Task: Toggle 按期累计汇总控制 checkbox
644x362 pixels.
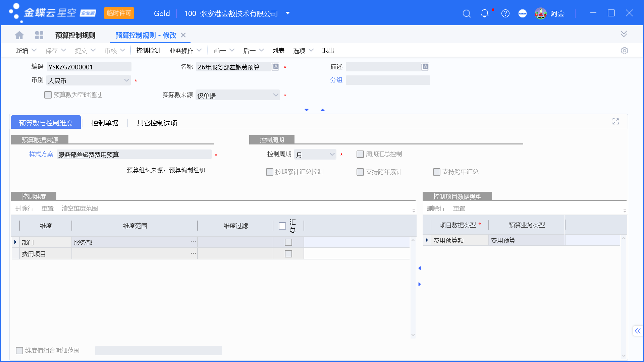Action: click(270, 172)
